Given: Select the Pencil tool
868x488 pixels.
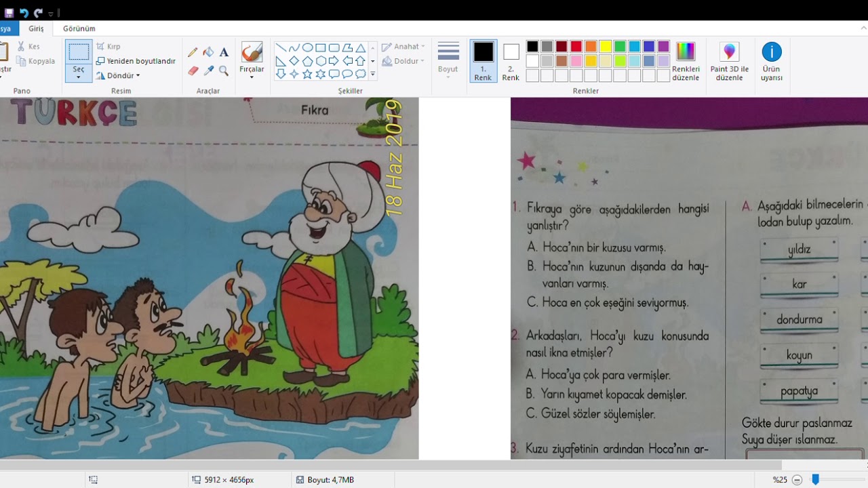Looking at the screenshot, I should click(193, 52).
